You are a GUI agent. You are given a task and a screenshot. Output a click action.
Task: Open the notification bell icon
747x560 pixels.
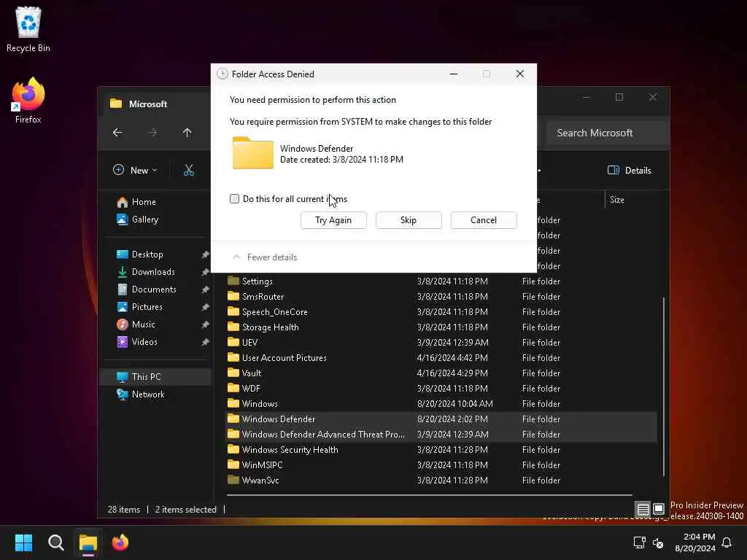coord(727,542)
